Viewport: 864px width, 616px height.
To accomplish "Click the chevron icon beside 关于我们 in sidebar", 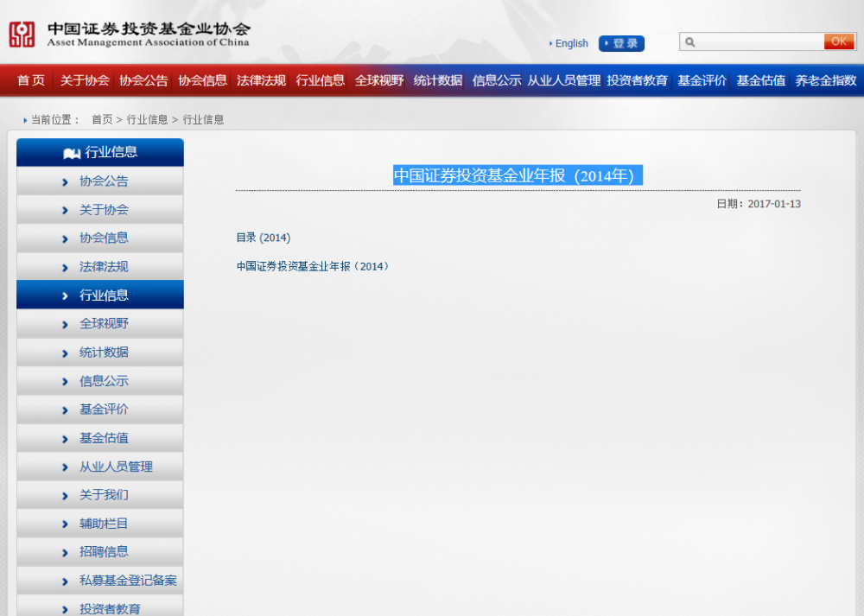I will click(65, 496).
